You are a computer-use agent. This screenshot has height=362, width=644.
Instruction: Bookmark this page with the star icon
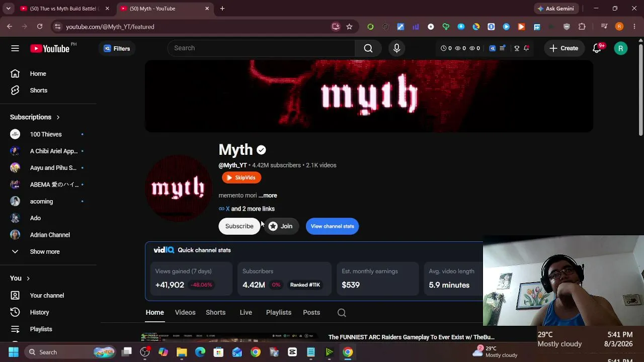point(349,27)
